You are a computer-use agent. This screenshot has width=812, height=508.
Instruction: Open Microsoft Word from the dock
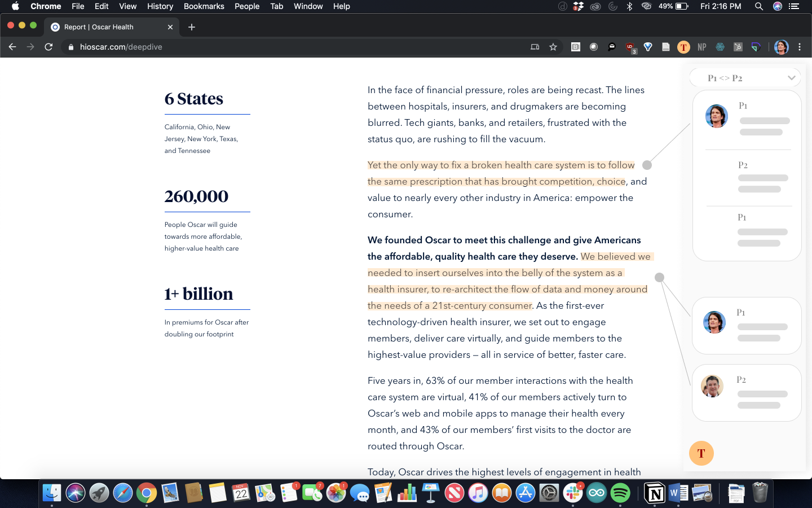(x=678, y=493)
